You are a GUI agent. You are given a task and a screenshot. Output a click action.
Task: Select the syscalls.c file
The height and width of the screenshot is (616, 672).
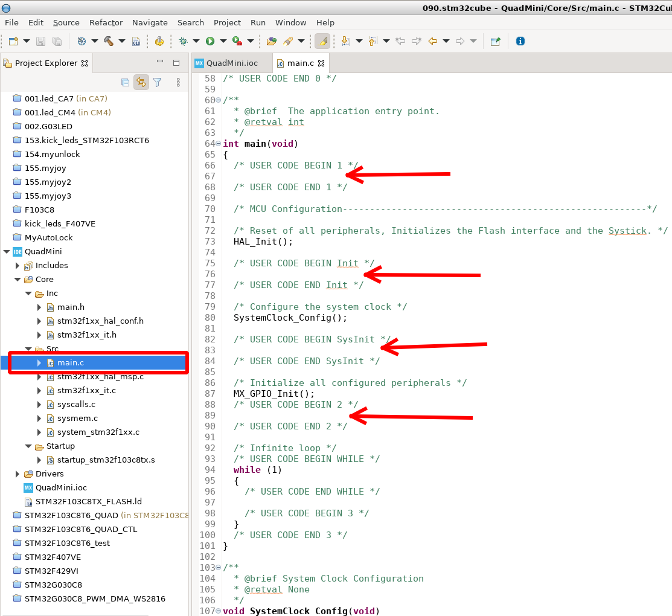[x=76, y=405]
